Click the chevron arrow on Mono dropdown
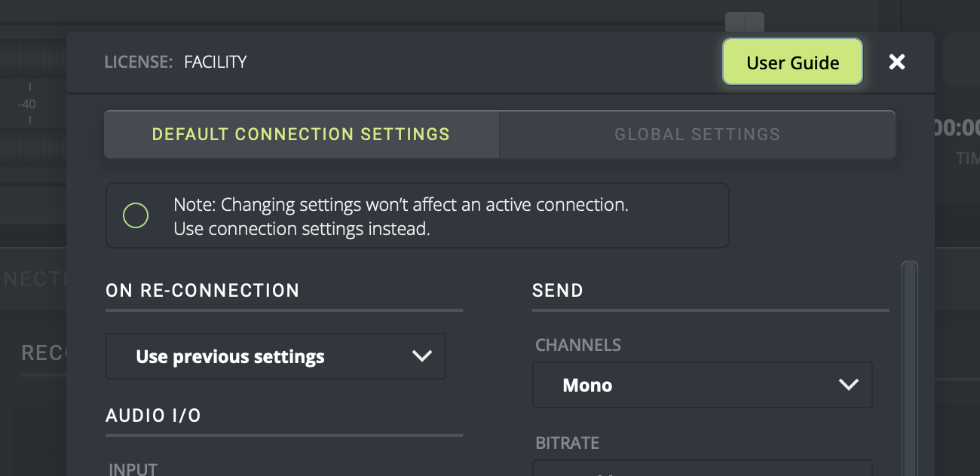The width and height of the screenshot is (980, 476). pos(848,385)
